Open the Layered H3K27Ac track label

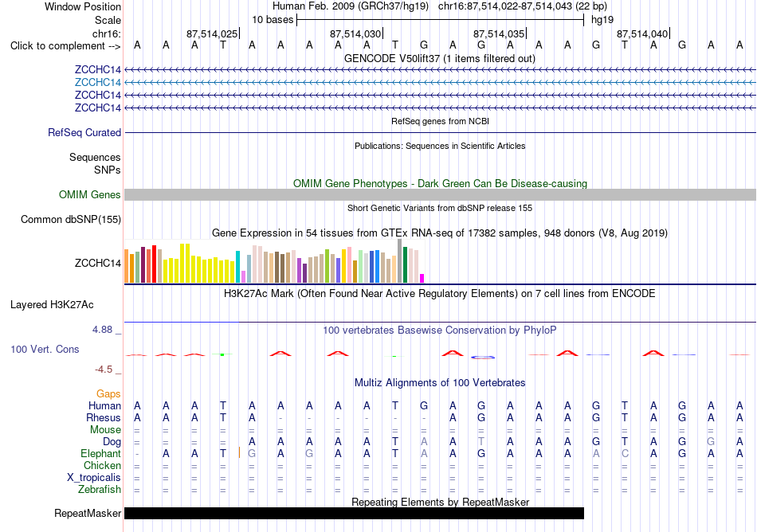coord(52,305)
